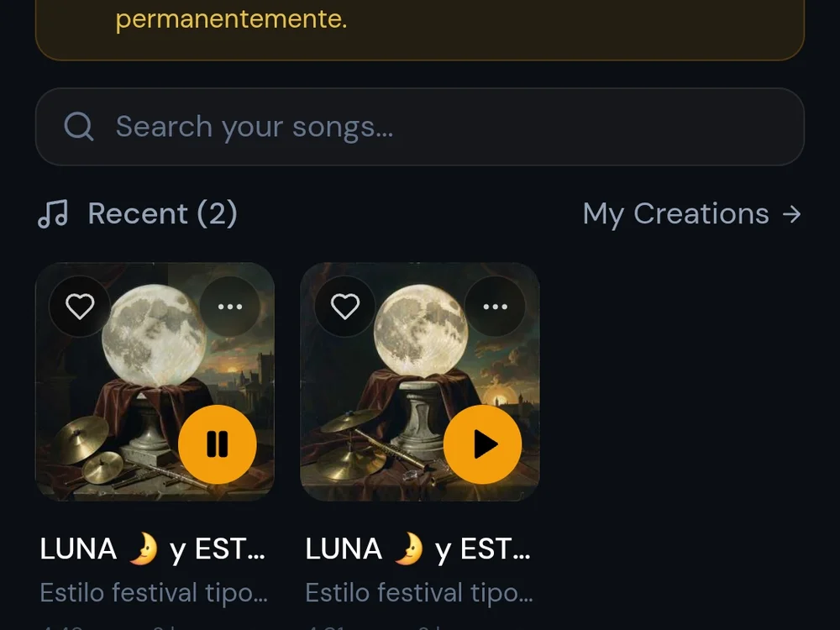Open second song title LUNA y EST...
840x630 pixels.
[x=417, y=549]
